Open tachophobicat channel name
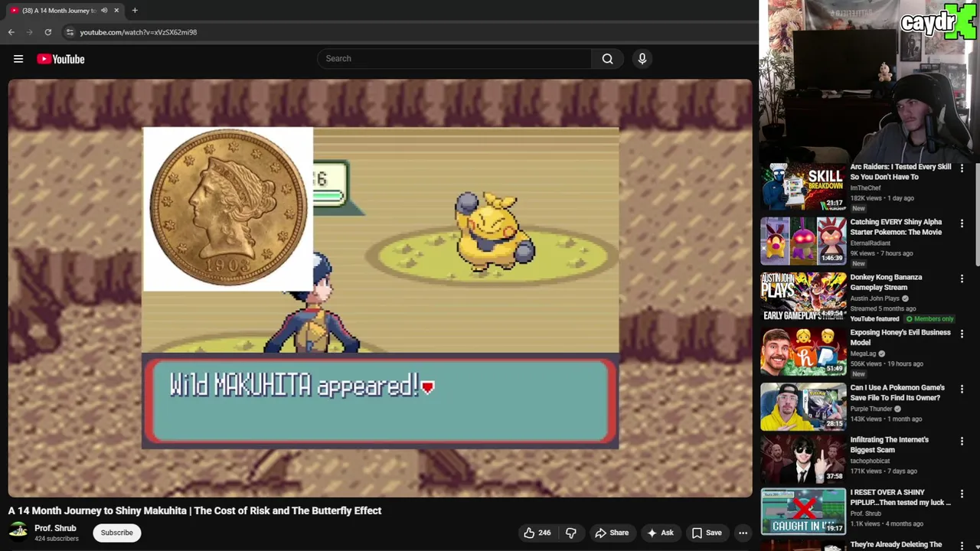The image size is (980, 551). click(870, 461)
